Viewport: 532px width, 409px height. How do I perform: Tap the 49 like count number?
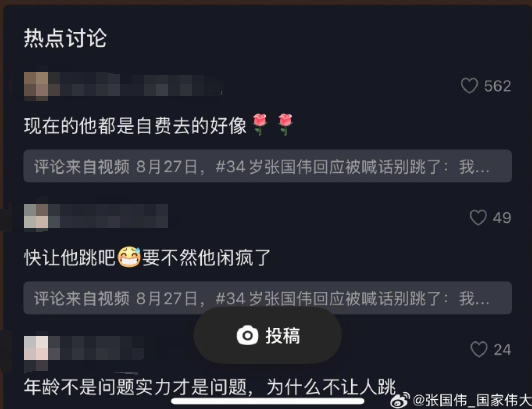(x=502, y=218)
